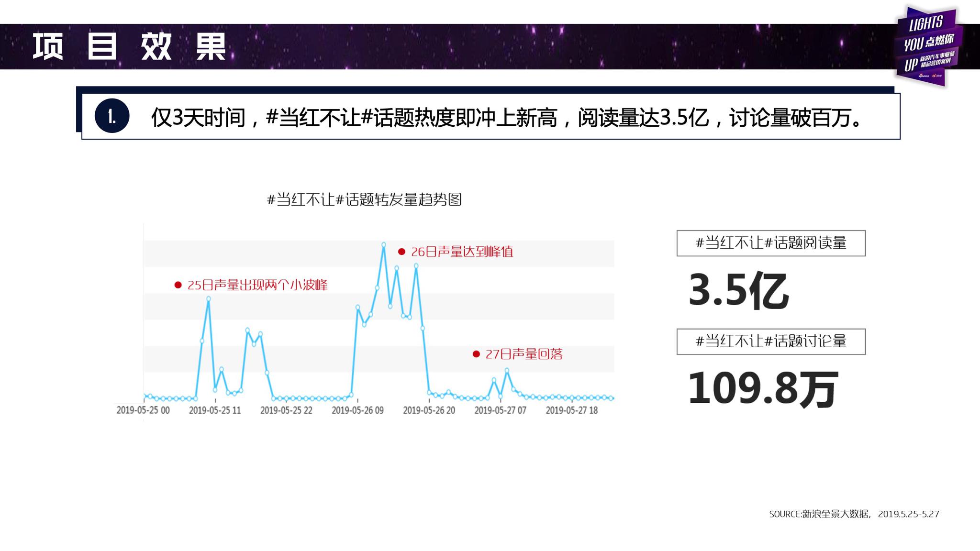980x551 pixels.
Task: Click the numbered circle icon "1."
Action: click(x=112, y=116)
